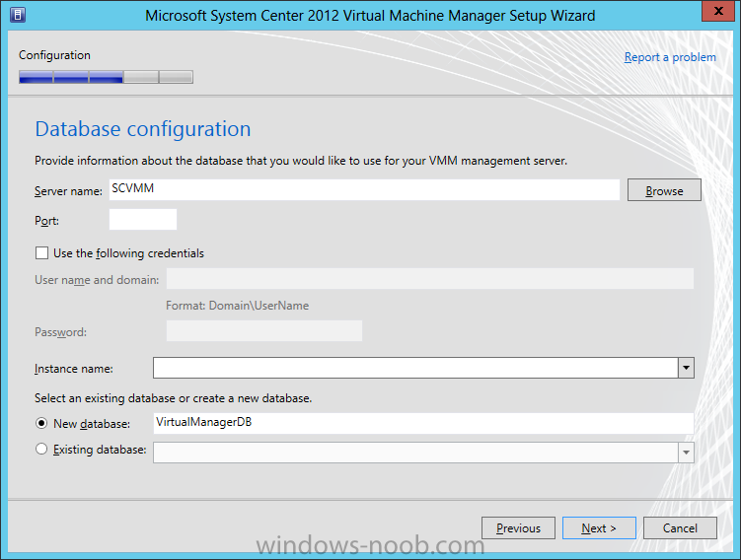Open the Report a problem link
741x560 pixels.
point(670,57)
